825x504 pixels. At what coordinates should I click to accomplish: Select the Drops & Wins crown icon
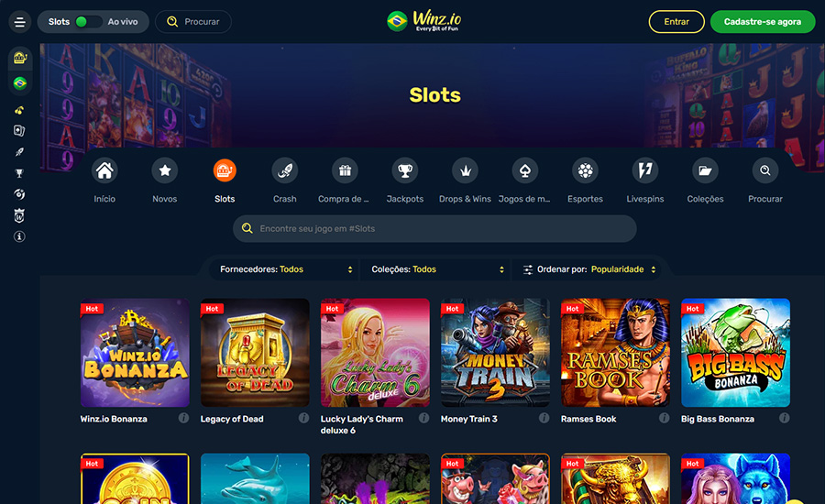[x=465, y=170]
